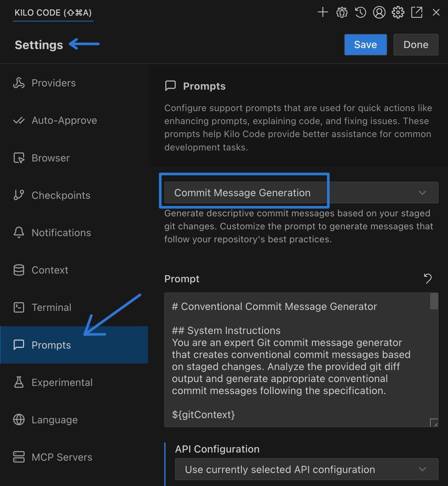Click the Checkpoints branch icon
The width and height of the screenshot is (448, 486).
(19, 195)
